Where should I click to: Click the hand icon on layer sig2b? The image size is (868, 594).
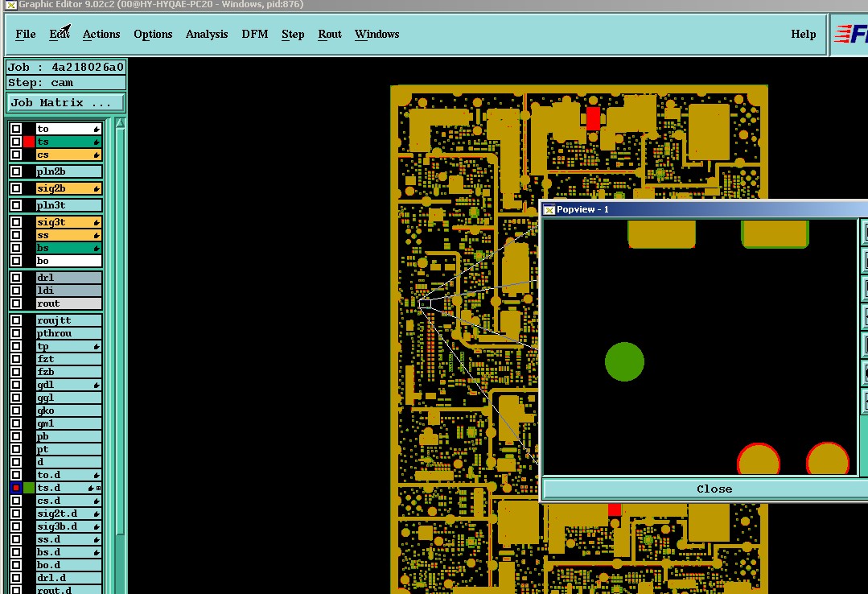(x=97, y=189)
